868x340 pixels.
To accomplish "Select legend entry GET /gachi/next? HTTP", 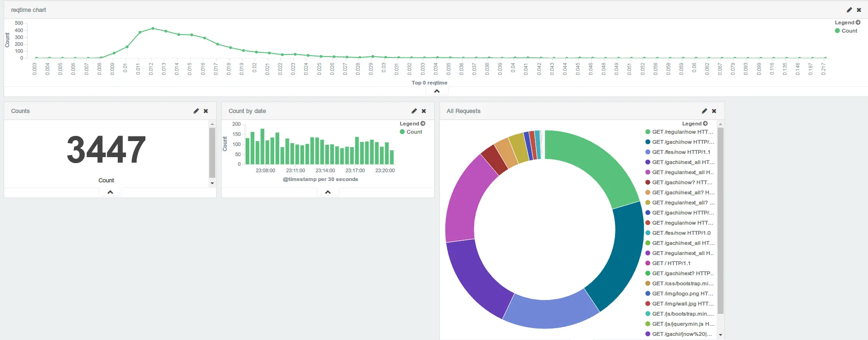I will 680,273.
